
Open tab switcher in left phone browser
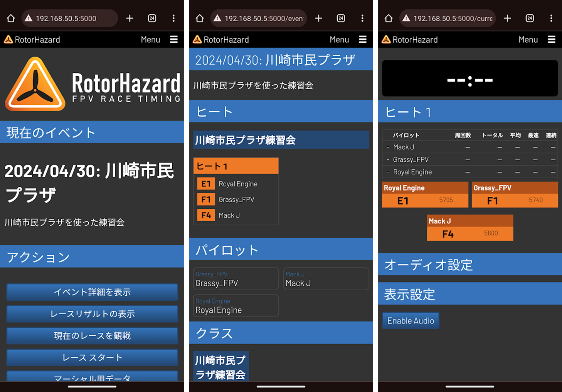click(152, 18)
